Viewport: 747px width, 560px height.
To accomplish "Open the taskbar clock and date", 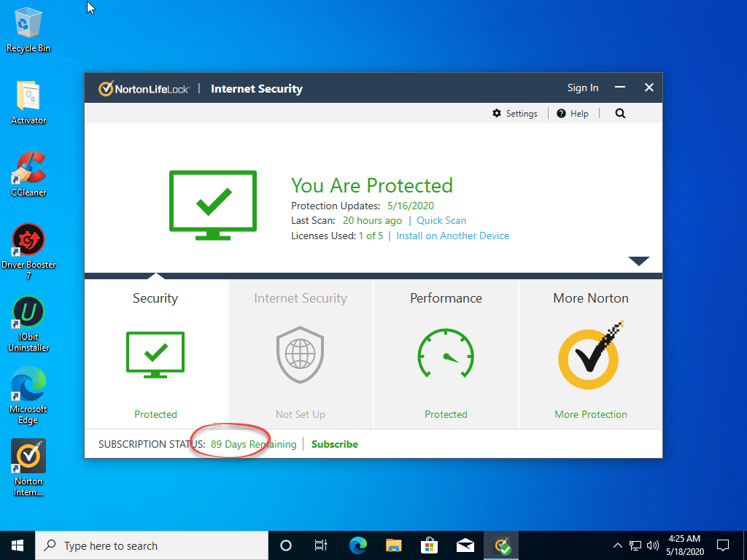I will [684, 545].
